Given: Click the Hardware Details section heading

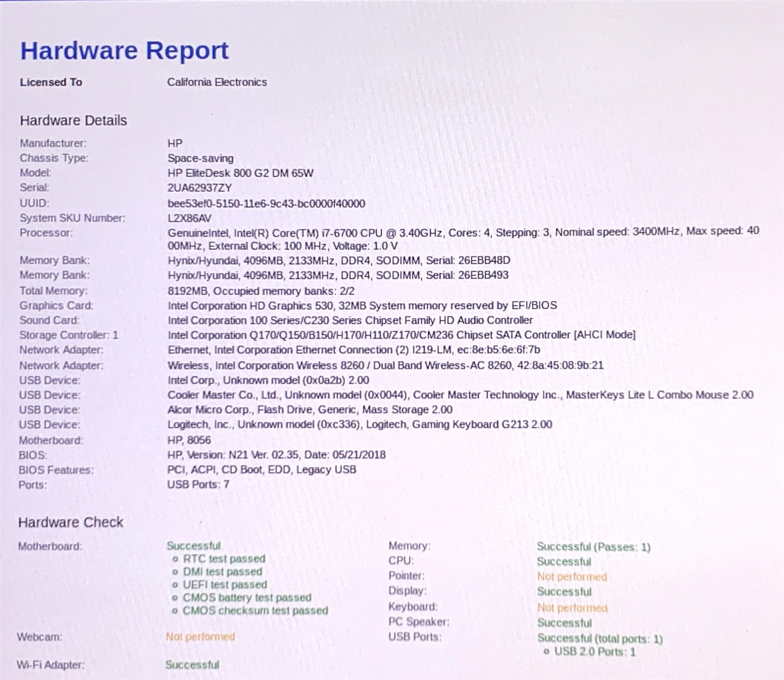Looking at the screenshot, I should [x=73, y=121].
